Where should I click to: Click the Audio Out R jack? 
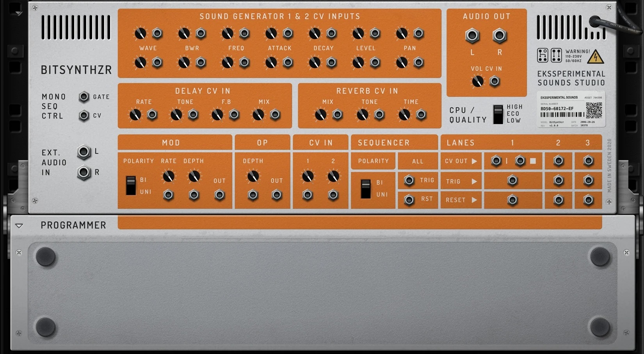(x=499, y=36)
